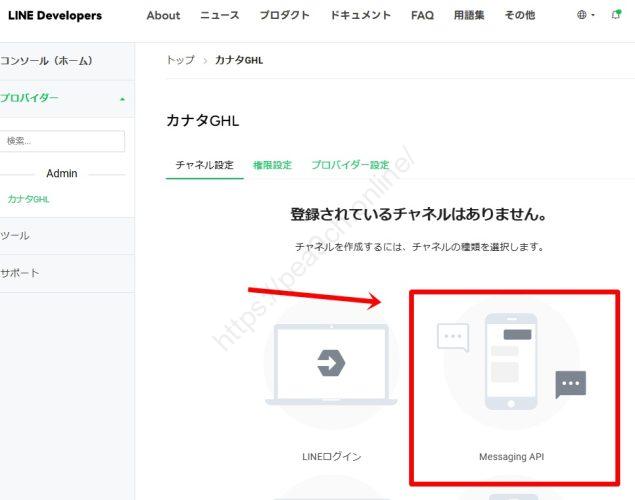Click the notification bell icon
This screenshot has height=500, width=635.
tap(616, 15)
